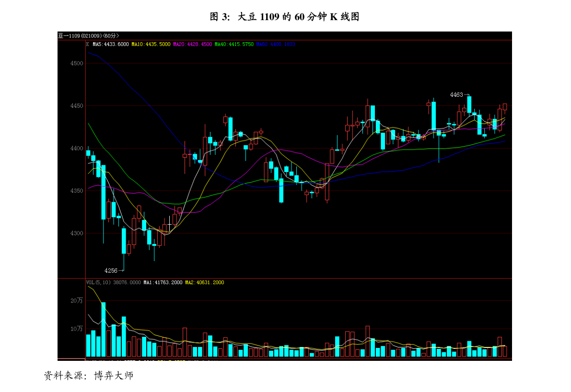Click the magenta MA20 indicator label

click(x=192, y=44)
